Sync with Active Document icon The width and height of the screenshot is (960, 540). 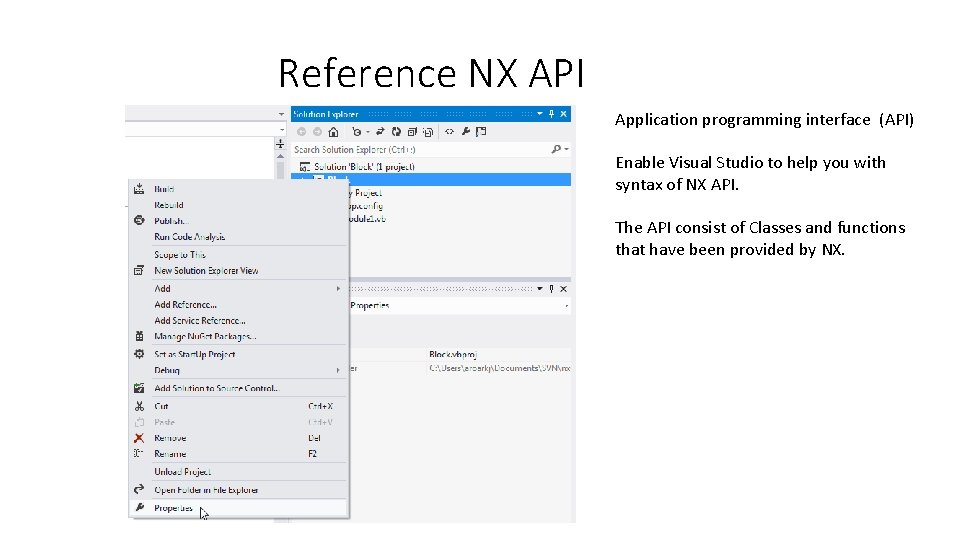tap(380, 132)
